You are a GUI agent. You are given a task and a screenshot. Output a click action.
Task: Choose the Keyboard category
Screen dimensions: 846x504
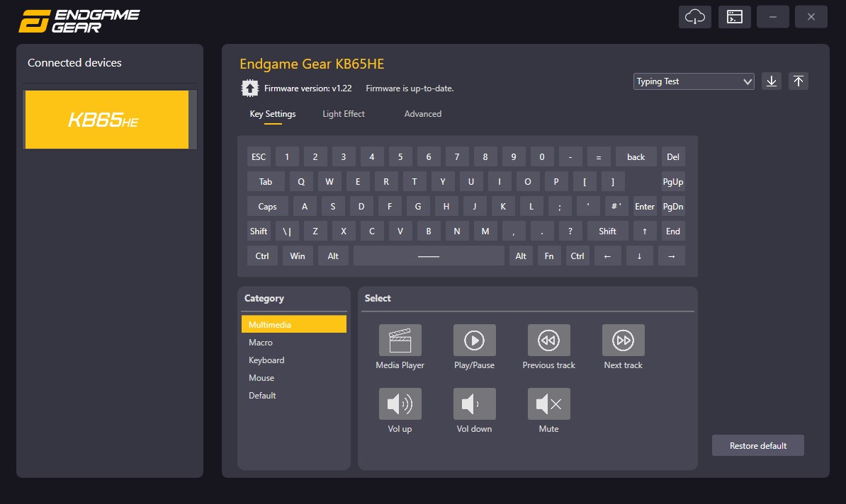[x=294, y=360]
